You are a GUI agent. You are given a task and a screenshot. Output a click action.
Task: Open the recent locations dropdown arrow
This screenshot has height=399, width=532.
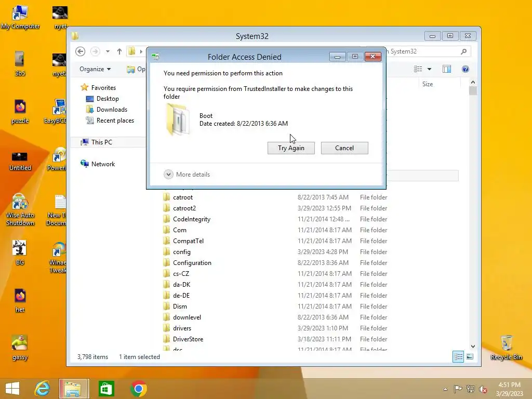tap(108, 51)
